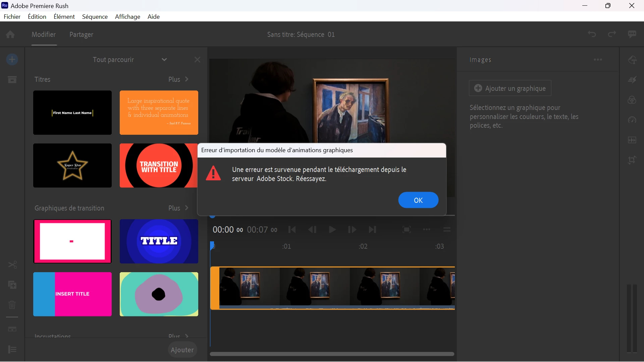This screenshot has width=644, height=362.
Task: Toggle fullscreen preview button
Action: coord(407,230)
